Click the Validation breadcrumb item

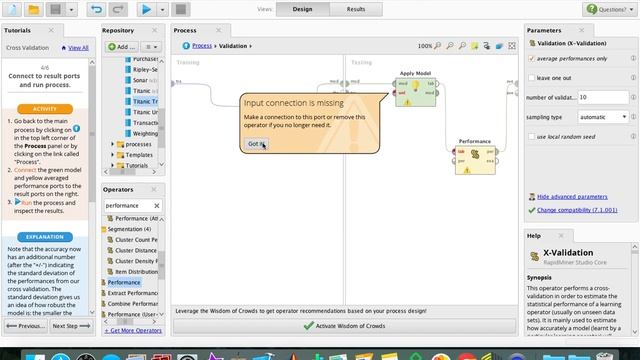point(233,46)
